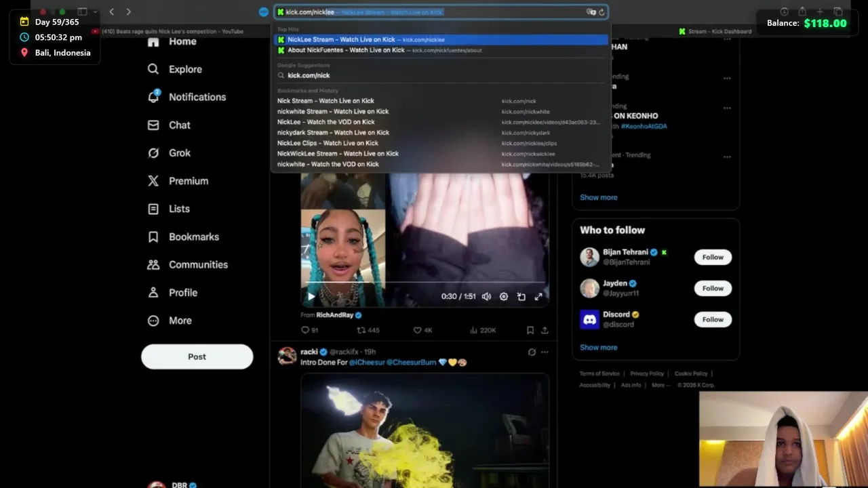Image resolution: width=868 pixels, height=488 pixels.
Task: Expand video to fullscreen
Action: pyautogui.click(x=538, y=296)
